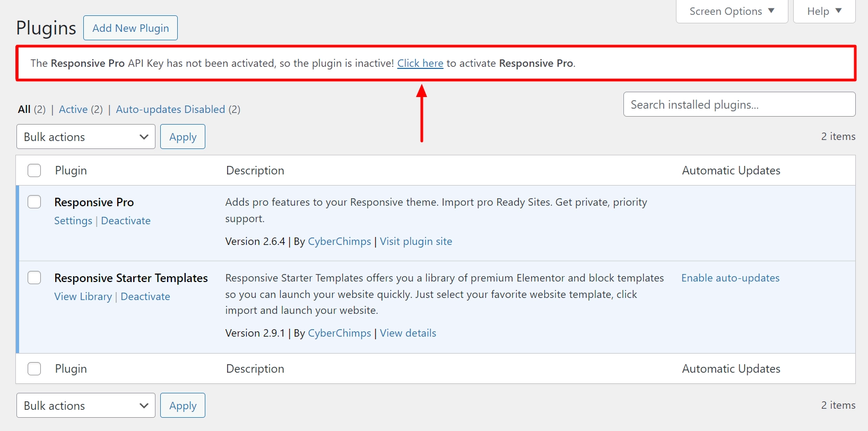The height and width of the screenshot is (431, 868).
Task: Open CyberChimps link under Responsive Pro
Action: click(x=340, y=241)
